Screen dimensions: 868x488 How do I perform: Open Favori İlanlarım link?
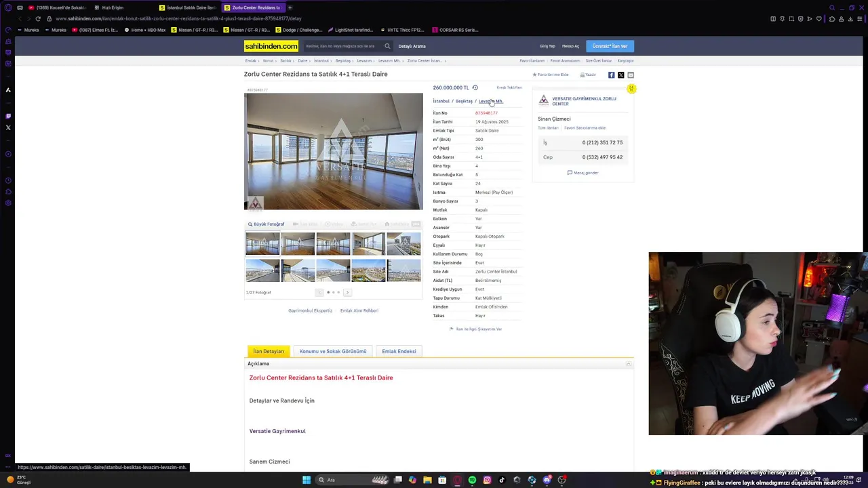pos(532,61)
